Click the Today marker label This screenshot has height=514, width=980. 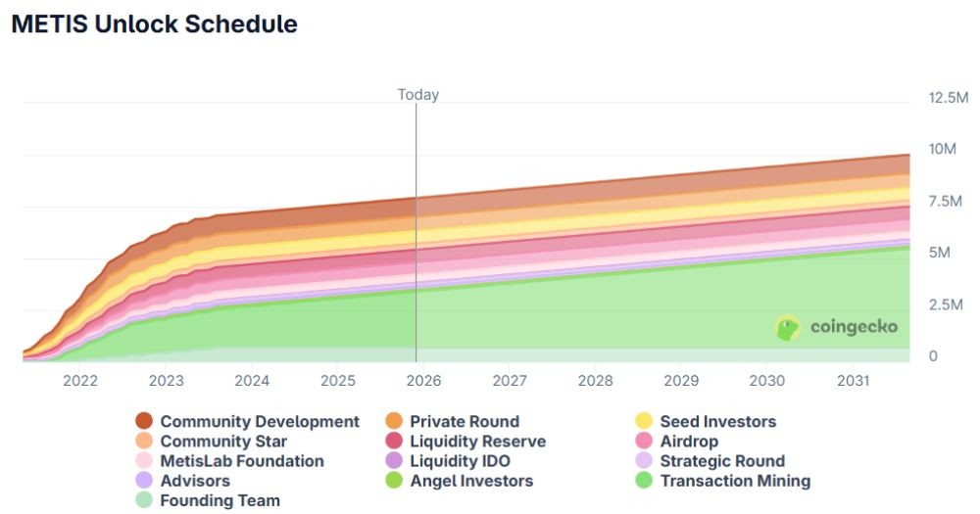pyautogui.click(x=417, y=95)
